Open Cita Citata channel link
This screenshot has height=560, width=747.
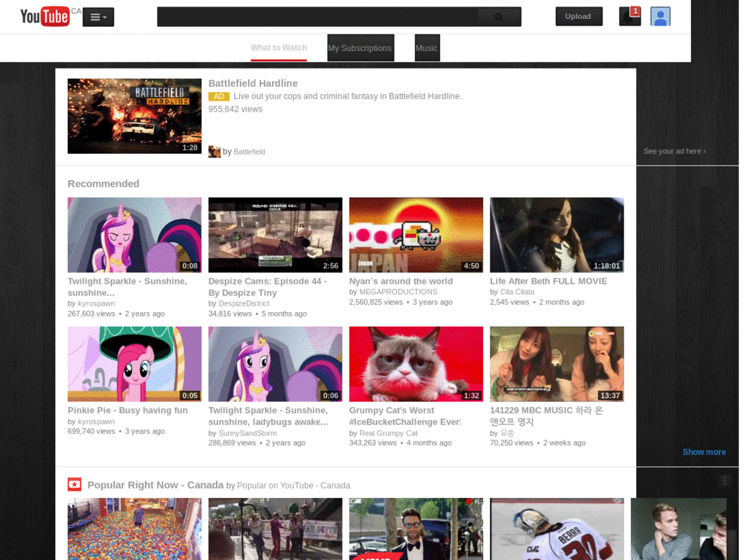517,292
